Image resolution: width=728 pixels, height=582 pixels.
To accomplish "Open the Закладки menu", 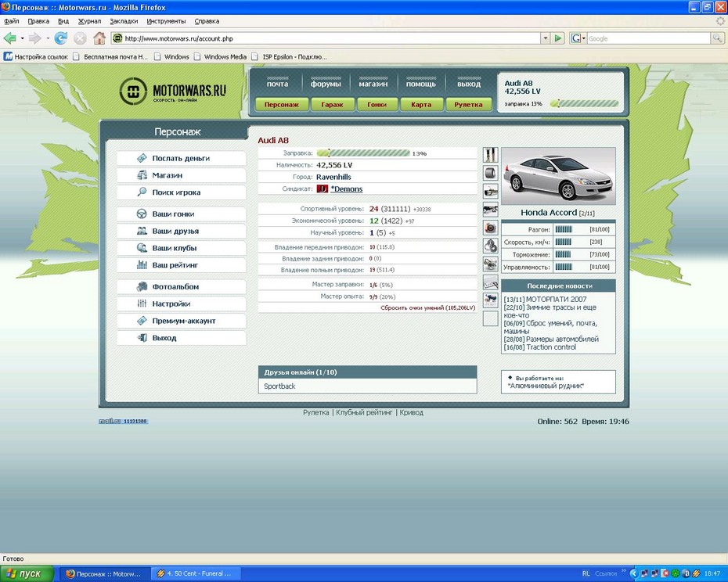I will click(x=124, y=21).
